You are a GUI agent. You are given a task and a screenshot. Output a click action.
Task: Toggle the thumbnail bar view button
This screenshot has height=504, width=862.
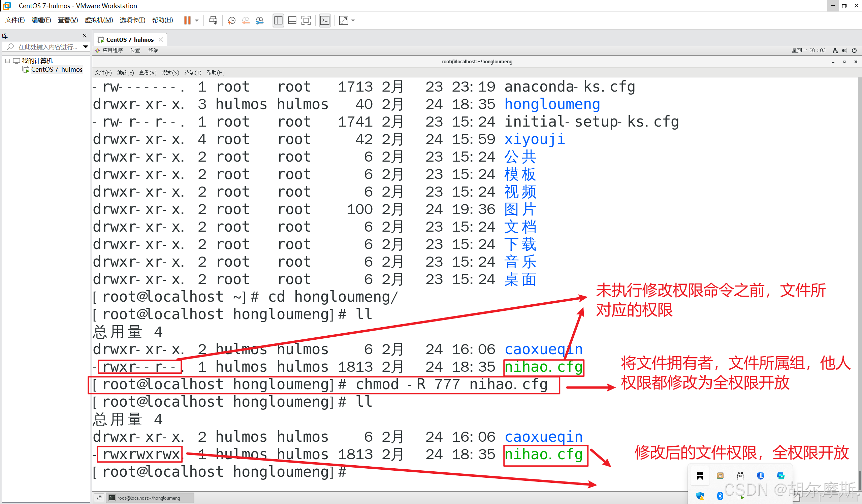(x=292, y=21)
